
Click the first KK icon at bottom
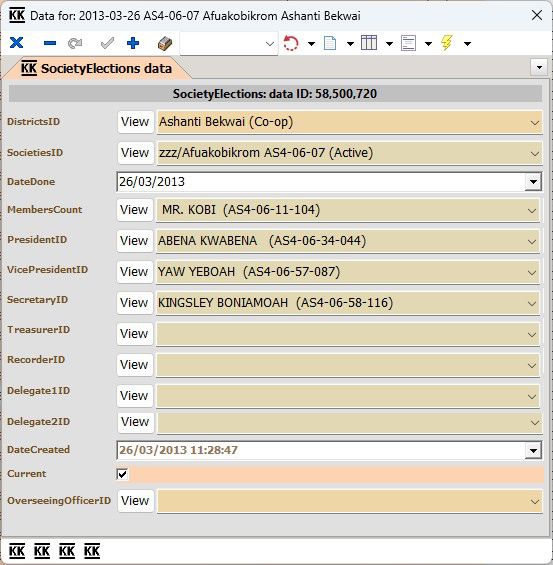[17, 551]
